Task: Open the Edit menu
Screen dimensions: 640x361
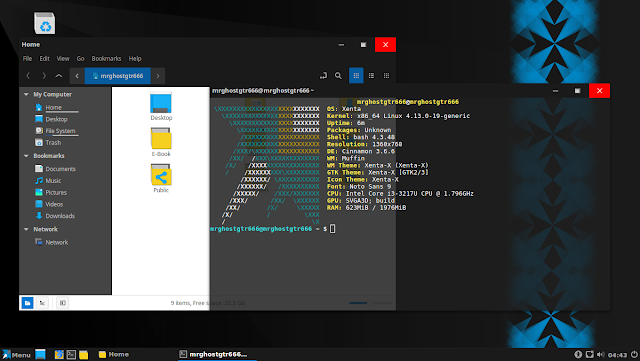Action: [44, 58]
